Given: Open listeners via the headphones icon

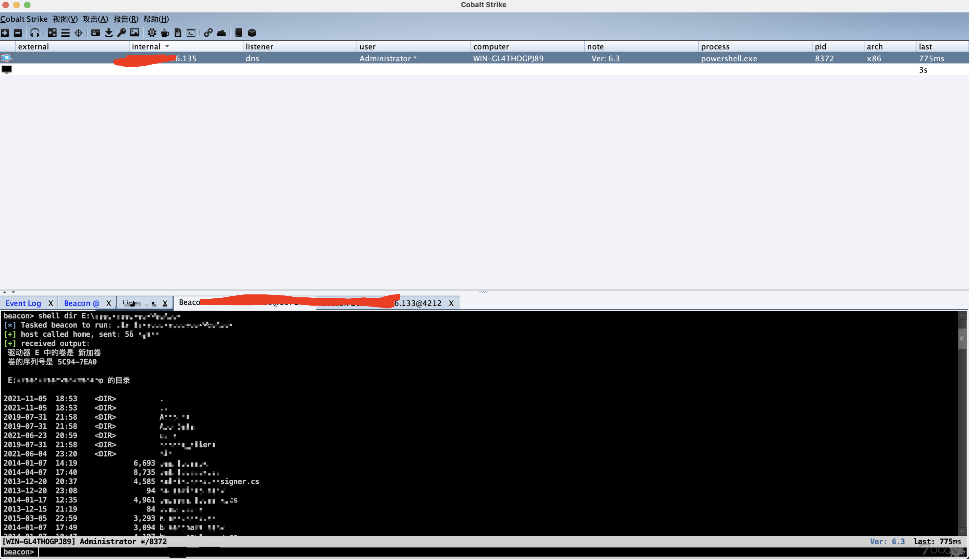Looking at the screenshot, I should point(35,33).
